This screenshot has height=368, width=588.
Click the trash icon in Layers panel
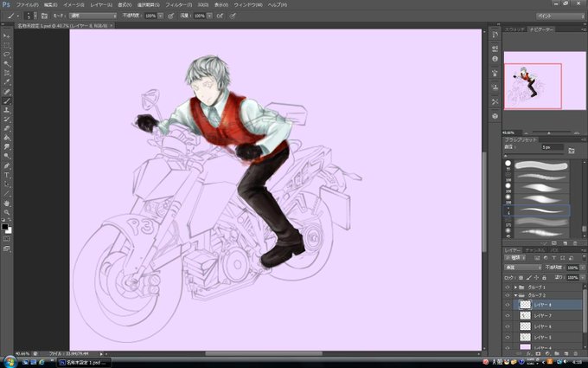(576, 354)
